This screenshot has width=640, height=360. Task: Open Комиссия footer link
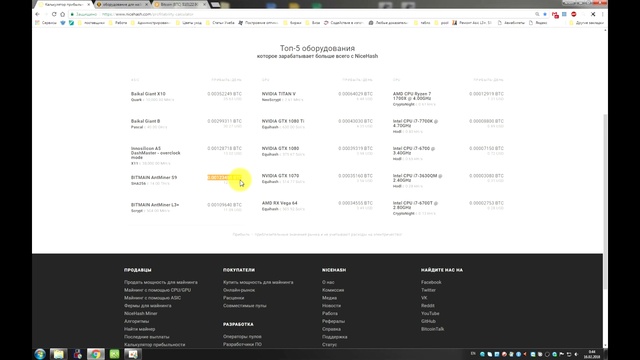333,290
